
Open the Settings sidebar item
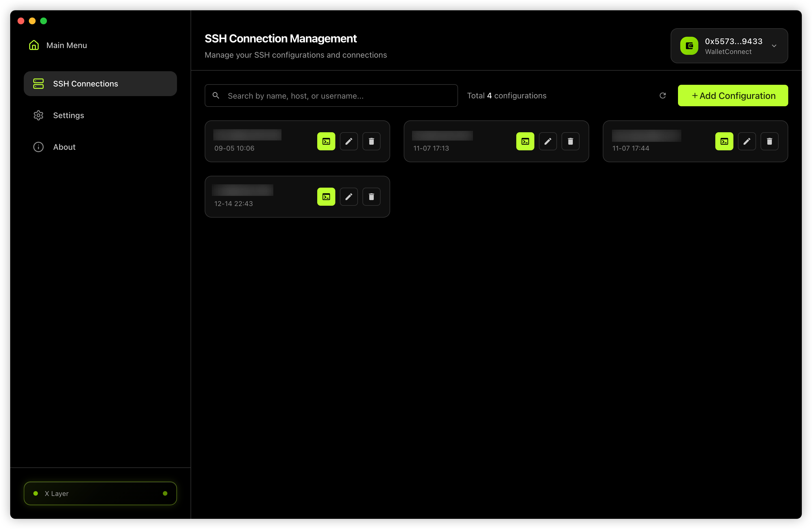[x=68, y=115]
